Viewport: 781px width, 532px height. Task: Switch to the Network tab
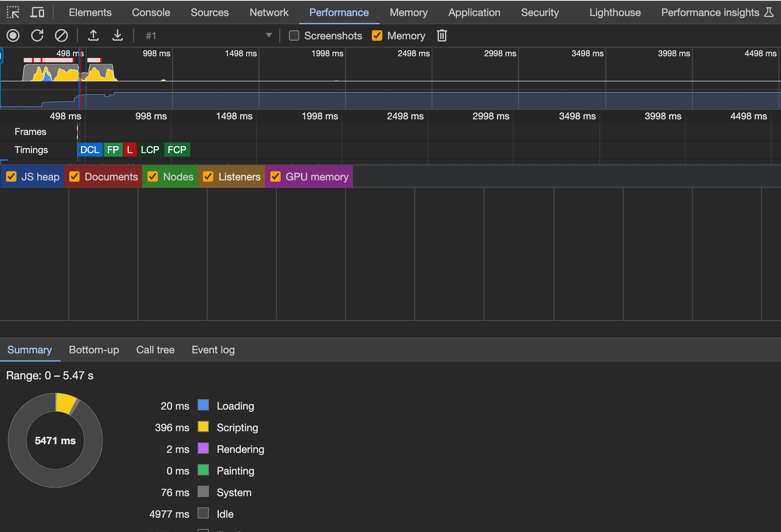point(269,13)
